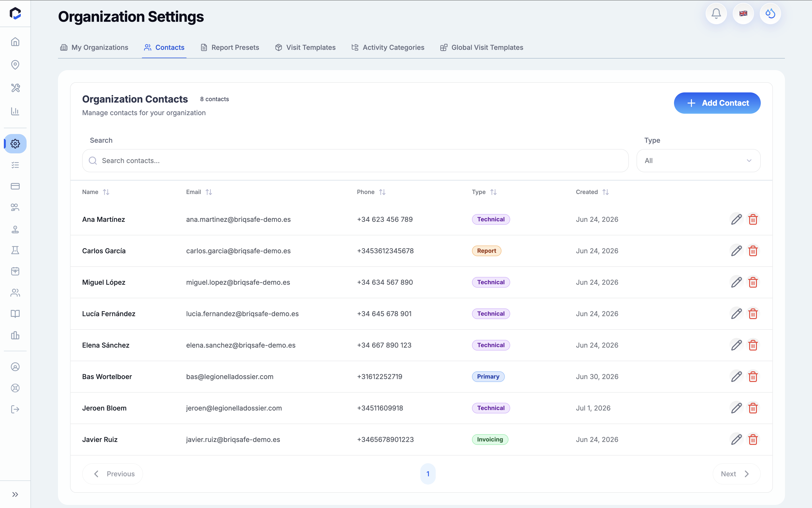Delete Lucía Fernández contact

tap(753, 314)
